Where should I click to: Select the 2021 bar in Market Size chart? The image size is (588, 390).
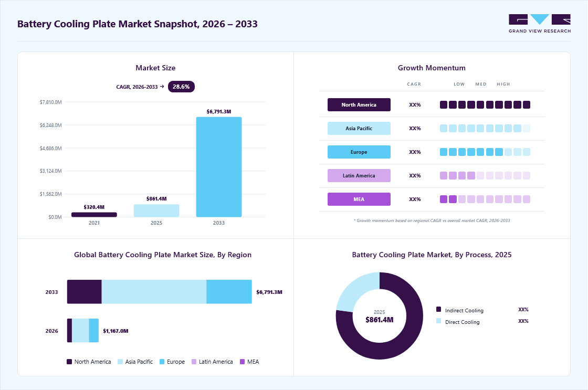pyautogui.click(x=94, y=215)
